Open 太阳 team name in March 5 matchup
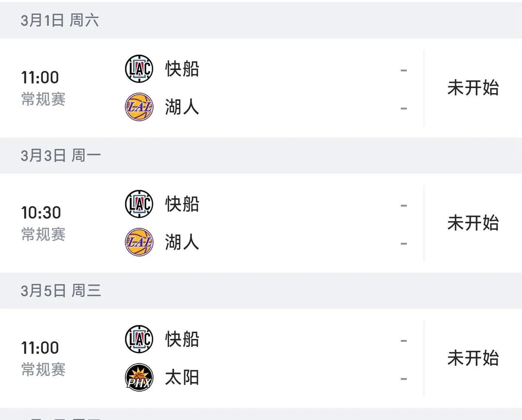 pos(182,377)
